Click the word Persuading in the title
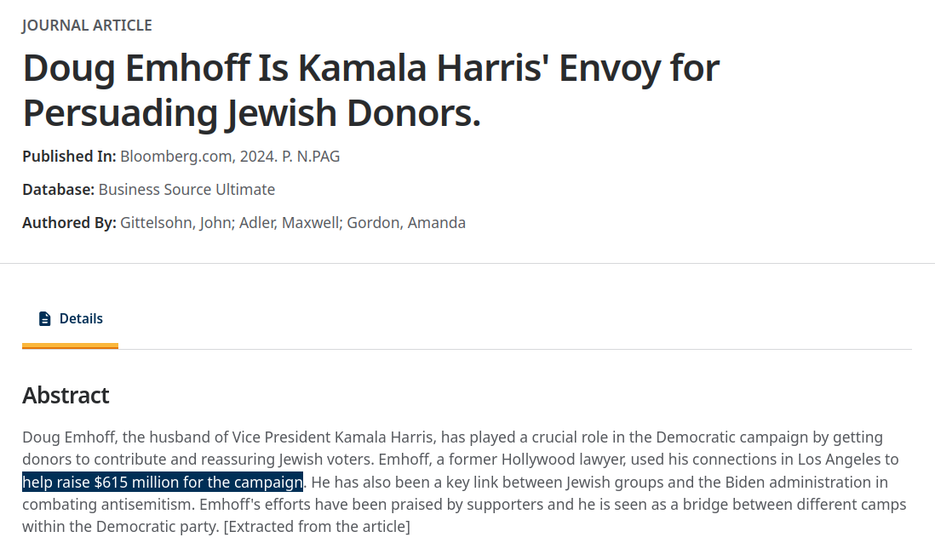The width and height of the screenshot is (935, 560). pyautogui.click(x=120, y=113)
